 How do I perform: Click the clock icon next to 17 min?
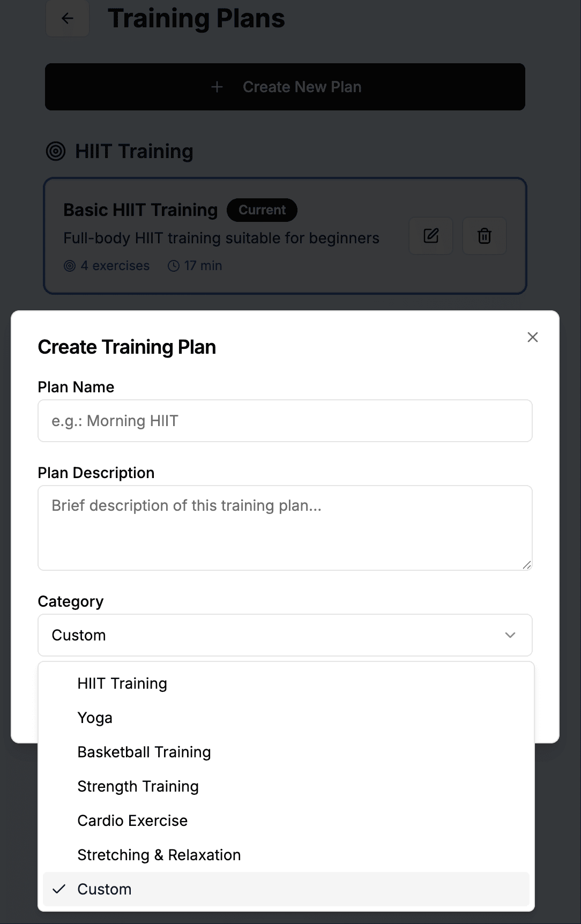(174, 265)
